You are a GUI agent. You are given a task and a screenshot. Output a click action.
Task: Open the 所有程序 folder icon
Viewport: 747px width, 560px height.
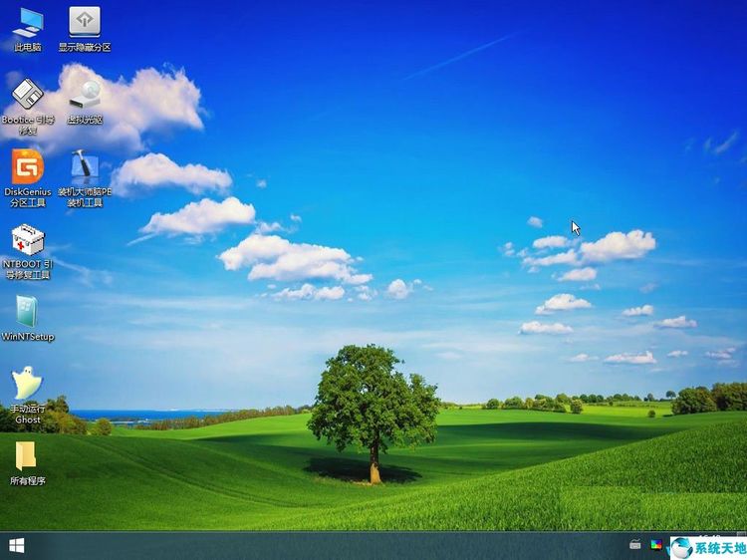coord(28,456)
